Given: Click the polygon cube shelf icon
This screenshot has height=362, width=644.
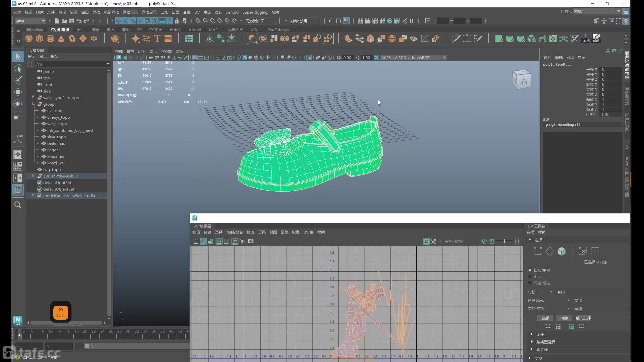Looking at the screenshot, I should click(40, 39).
